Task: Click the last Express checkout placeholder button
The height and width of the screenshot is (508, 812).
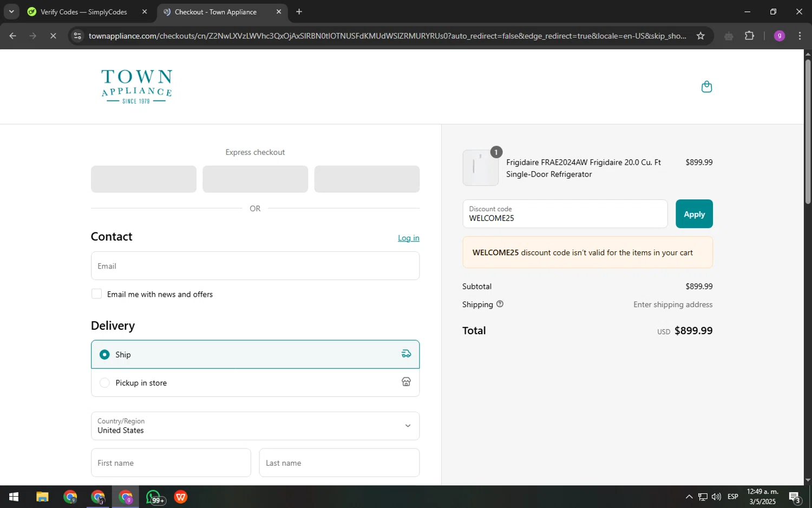Action: 366,179
